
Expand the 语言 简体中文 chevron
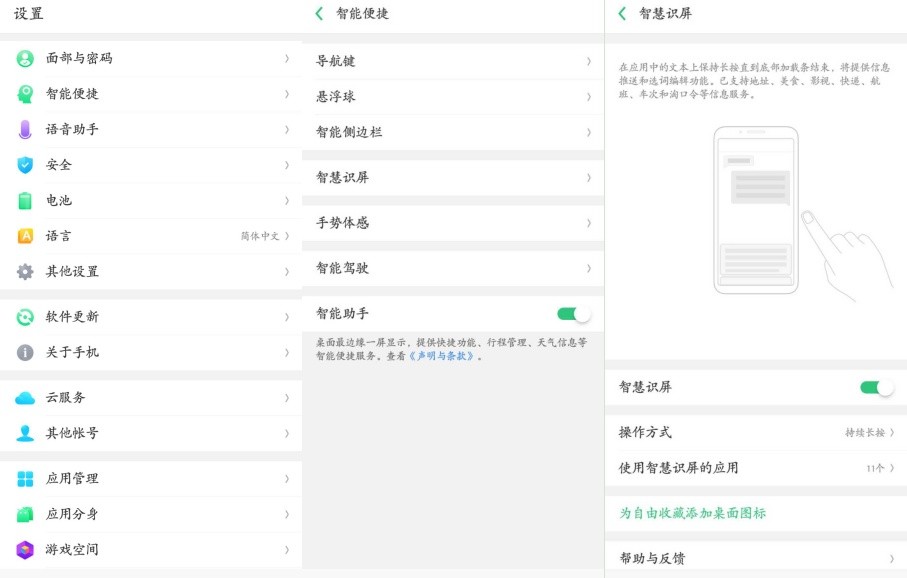point(287,236)
